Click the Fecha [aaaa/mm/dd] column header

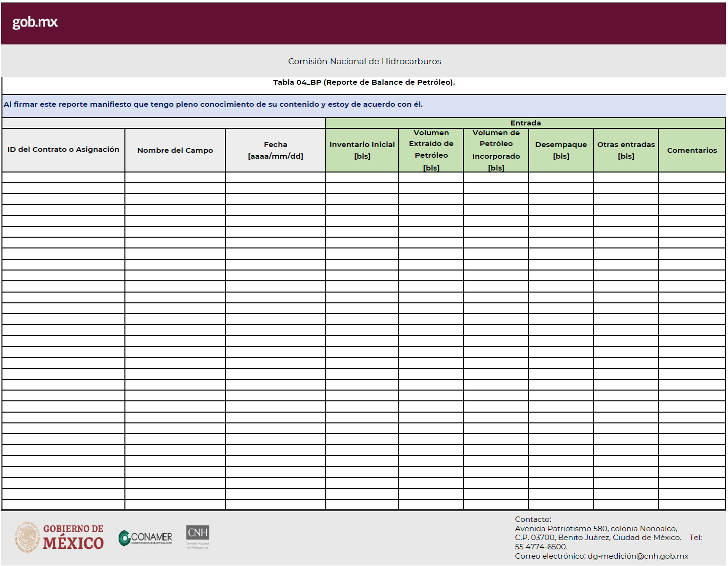pos(275,150)
